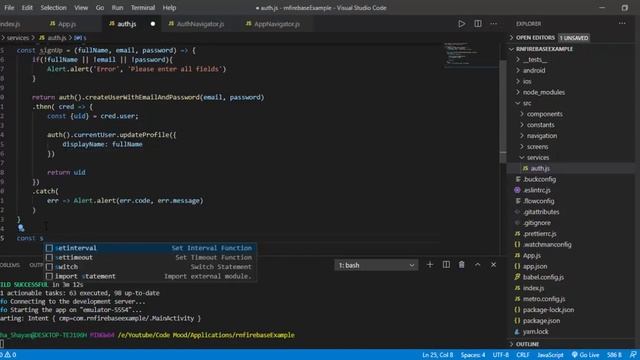Screen dimensions: 640x360
Task: Close the terminal panel
Action: 493,265
